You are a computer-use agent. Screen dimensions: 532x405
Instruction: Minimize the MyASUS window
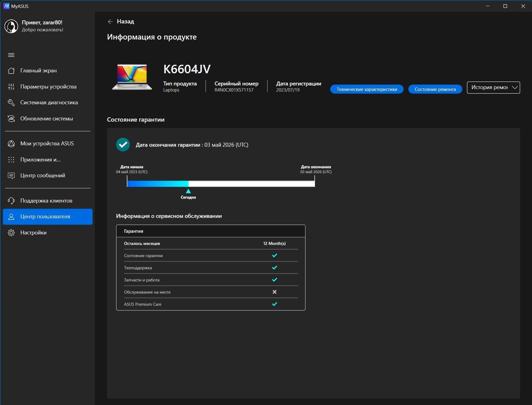[x=488, y=6]
